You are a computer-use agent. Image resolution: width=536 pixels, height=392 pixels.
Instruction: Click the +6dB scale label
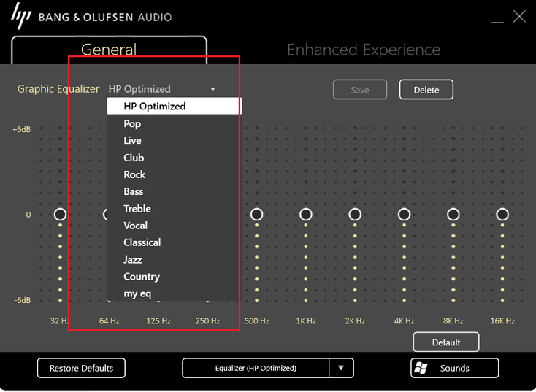[x=21, y=130]
